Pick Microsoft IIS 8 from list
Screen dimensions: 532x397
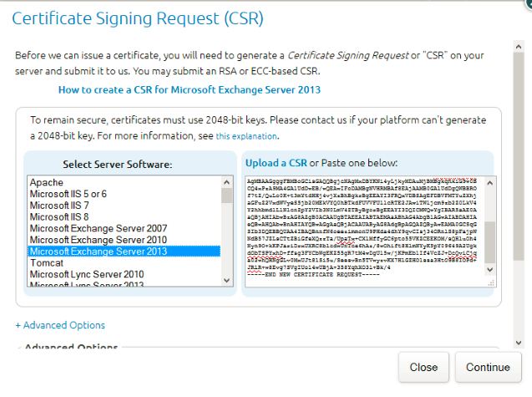pyautogui.click(x=58, y=216)
